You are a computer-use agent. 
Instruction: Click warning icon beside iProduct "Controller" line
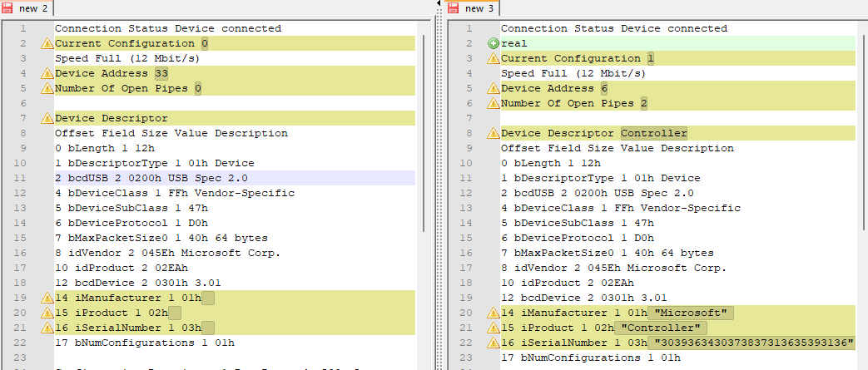pyautogui.click(x=493, y=328)
